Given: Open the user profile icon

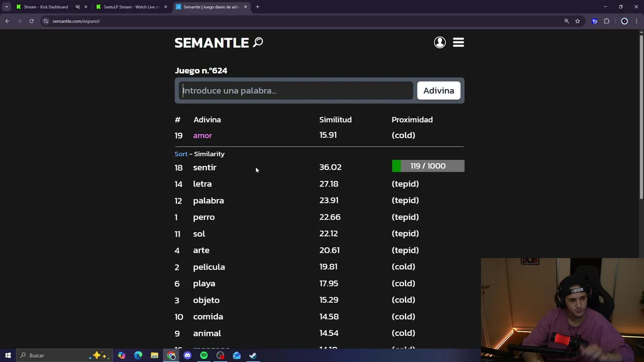Looking at the screenshot, I should point(440,42).
